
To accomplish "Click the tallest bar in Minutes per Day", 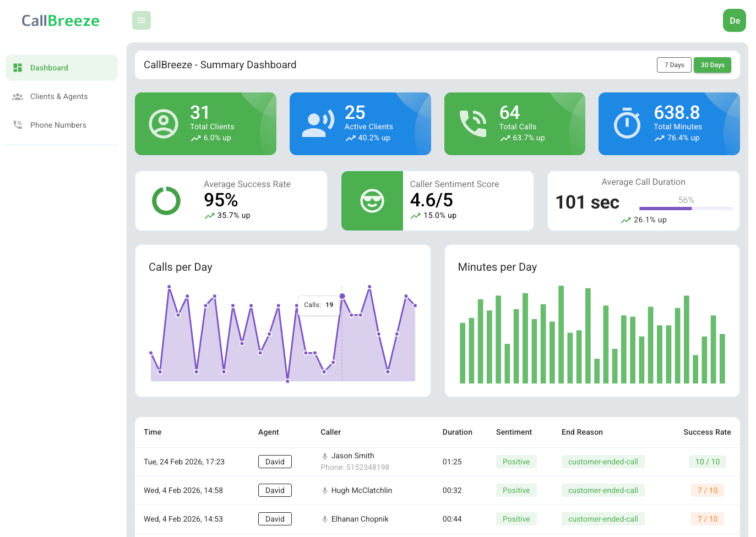I will (x=561, y=335).
